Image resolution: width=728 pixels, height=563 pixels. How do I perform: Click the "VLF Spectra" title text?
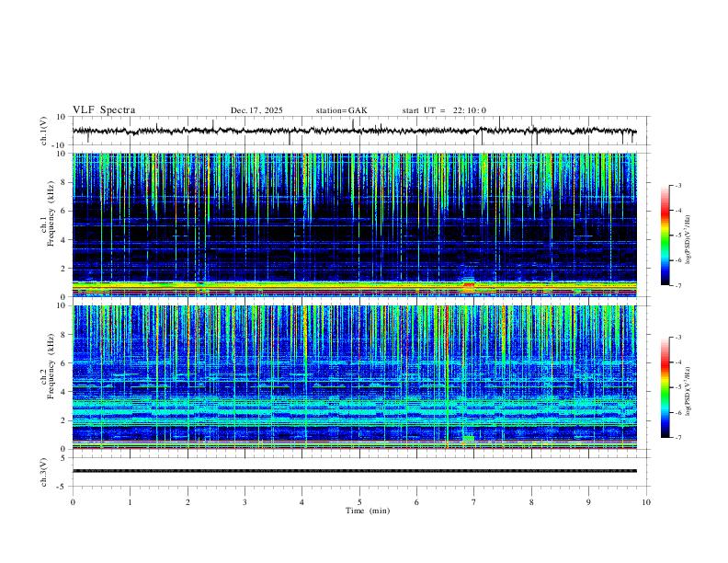click(104, 110)
